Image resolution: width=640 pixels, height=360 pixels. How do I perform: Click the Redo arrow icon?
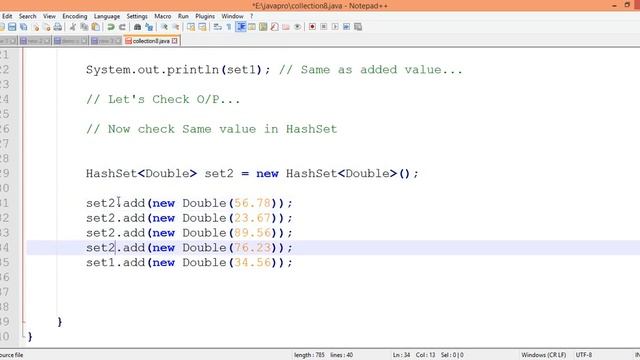click(x=122, y=27)
